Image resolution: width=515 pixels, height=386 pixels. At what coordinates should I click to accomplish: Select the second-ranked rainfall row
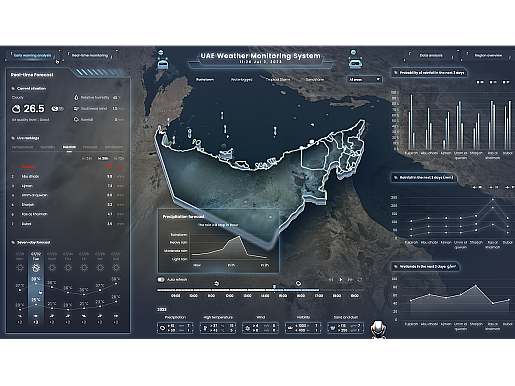pos(68,176)
